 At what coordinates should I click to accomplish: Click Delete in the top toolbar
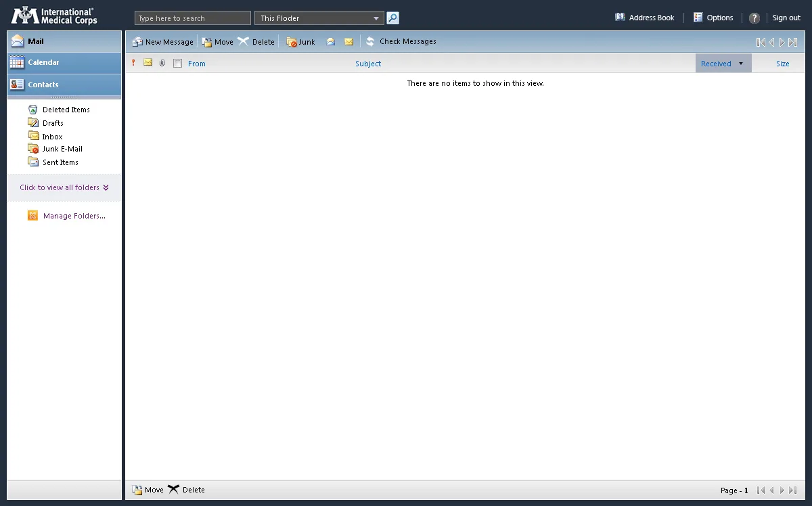point(256,42)
